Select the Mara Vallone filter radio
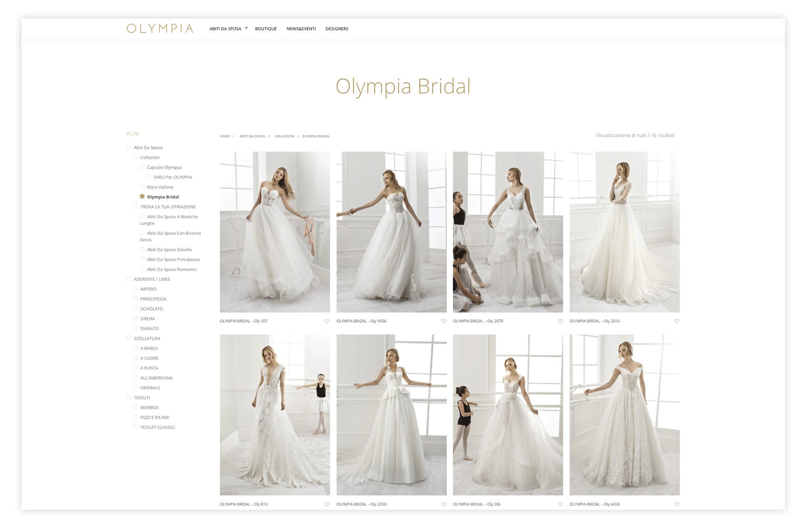This screenshot has width=806, height=532. tap(142, 187)
